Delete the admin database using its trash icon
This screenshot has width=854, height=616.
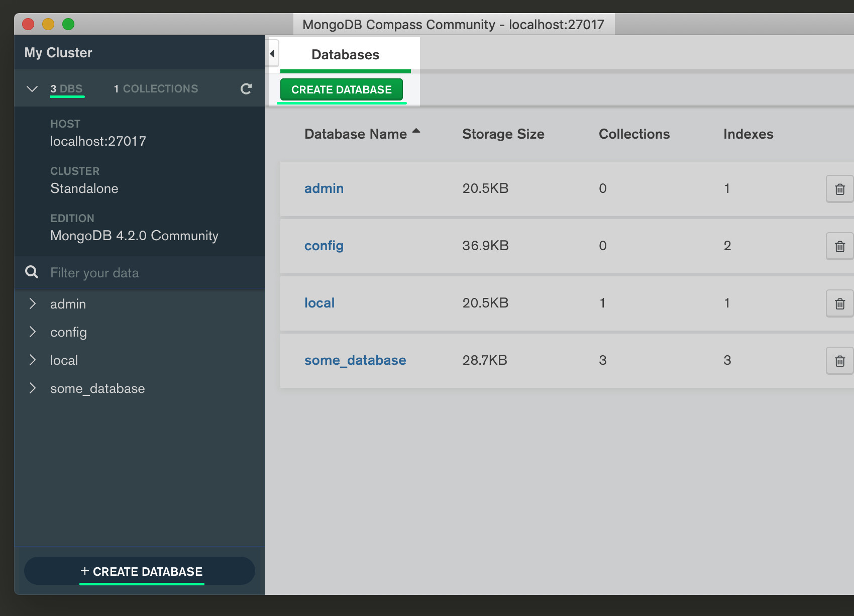pyautogui.click(x=839, y=188)
